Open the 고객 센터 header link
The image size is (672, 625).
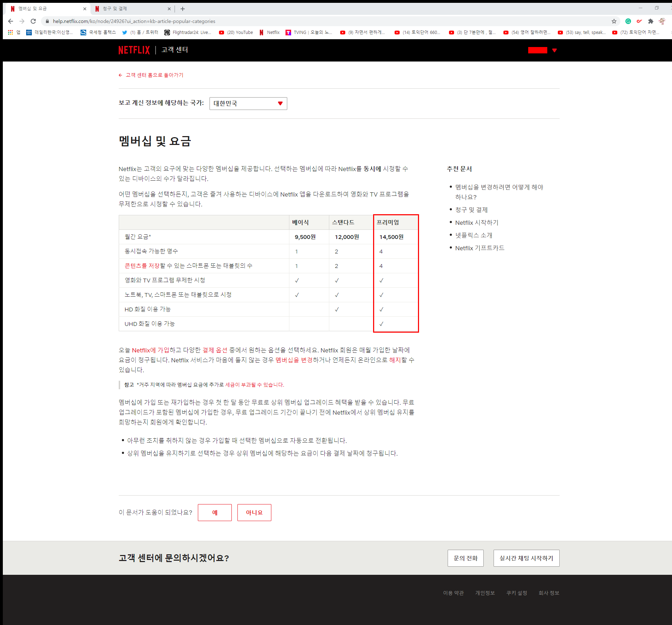pos(175,50)
